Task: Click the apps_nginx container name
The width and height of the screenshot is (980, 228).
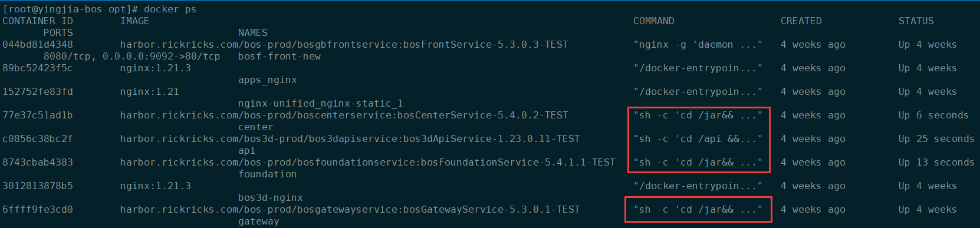Action: click(267, 80)
